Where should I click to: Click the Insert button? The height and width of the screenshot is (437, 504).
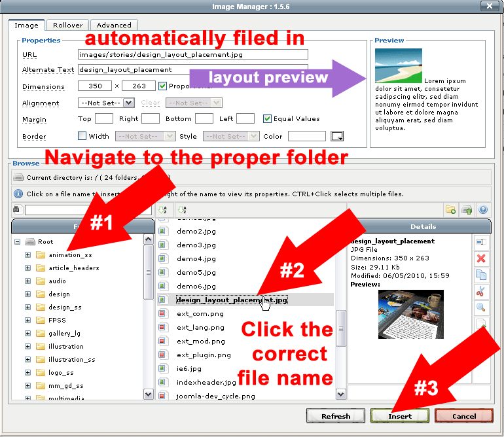point(400,416)
